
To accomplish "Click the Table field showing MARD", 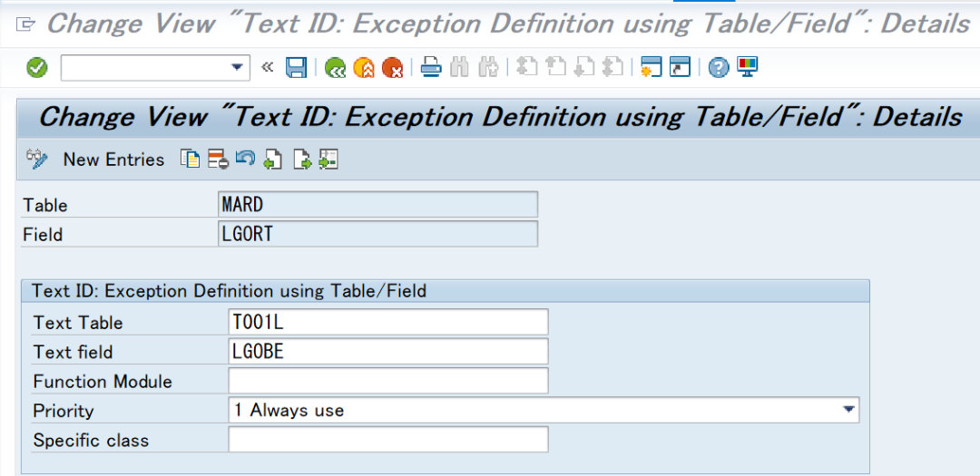I will coord(377,204).
